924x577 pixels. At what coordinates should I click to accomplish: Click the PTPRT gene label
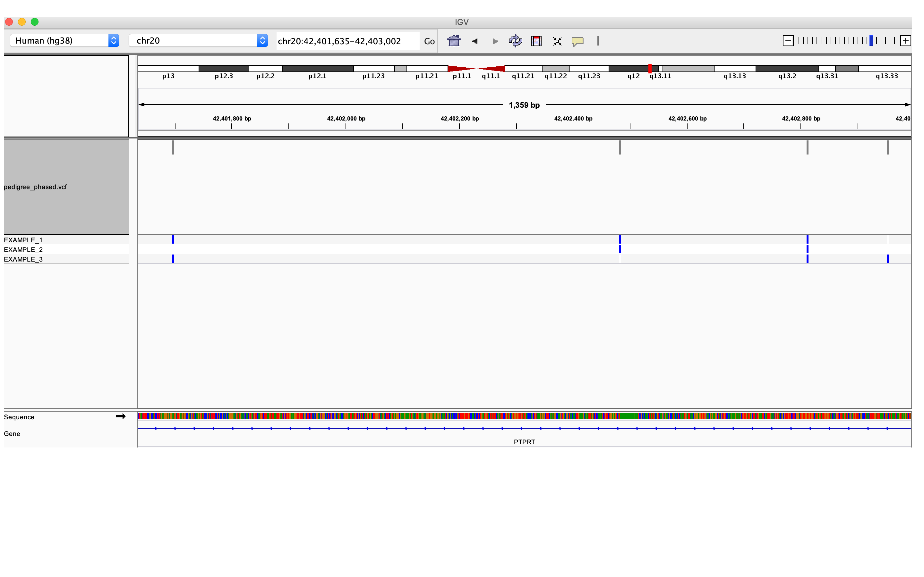pos(524,442)
